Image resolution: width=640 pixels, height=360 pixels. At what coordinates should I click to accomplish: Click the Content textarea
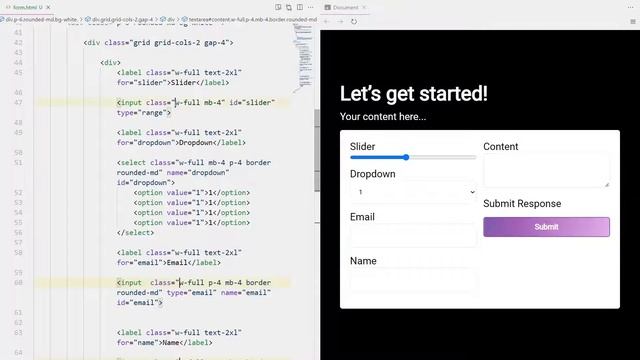click(547, 170)
